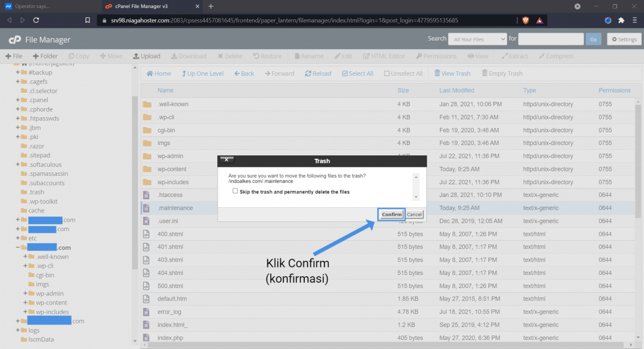Reload the file listing
The image size is (644, 349).
(318, 73)
